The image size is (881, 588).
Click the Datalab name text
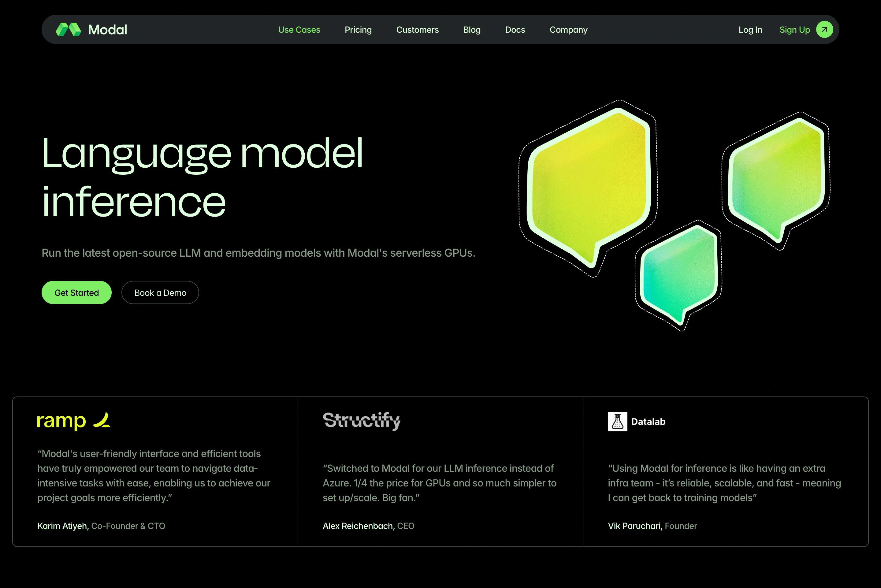point(648,422)
